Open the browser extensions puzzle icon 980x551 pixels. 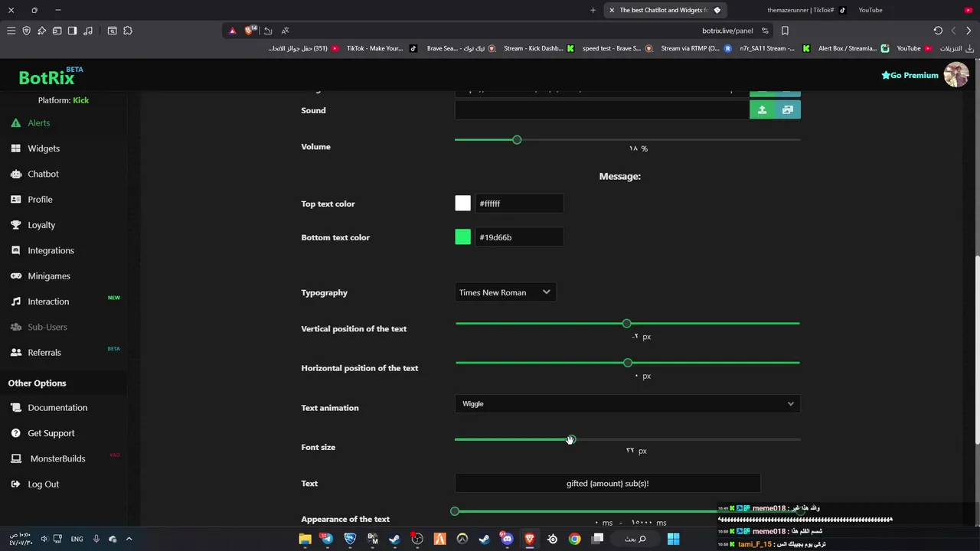(128, 31)
